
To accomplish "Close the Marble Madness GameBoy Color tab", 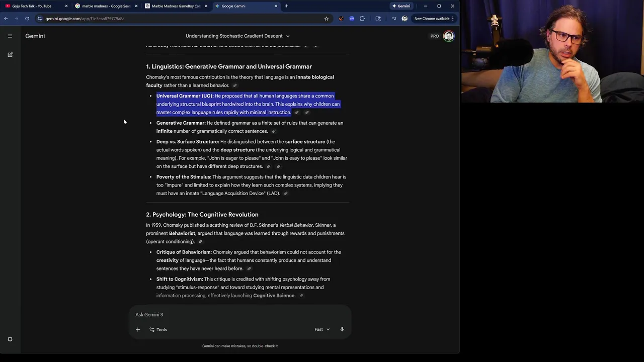I will [206, 6].
